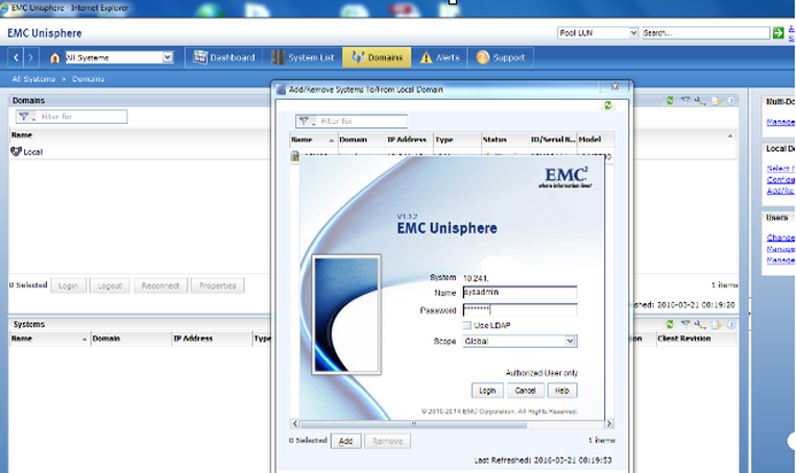796x473 pixels.
Task: Click the Reconnect button
Action: pos(160,286)
